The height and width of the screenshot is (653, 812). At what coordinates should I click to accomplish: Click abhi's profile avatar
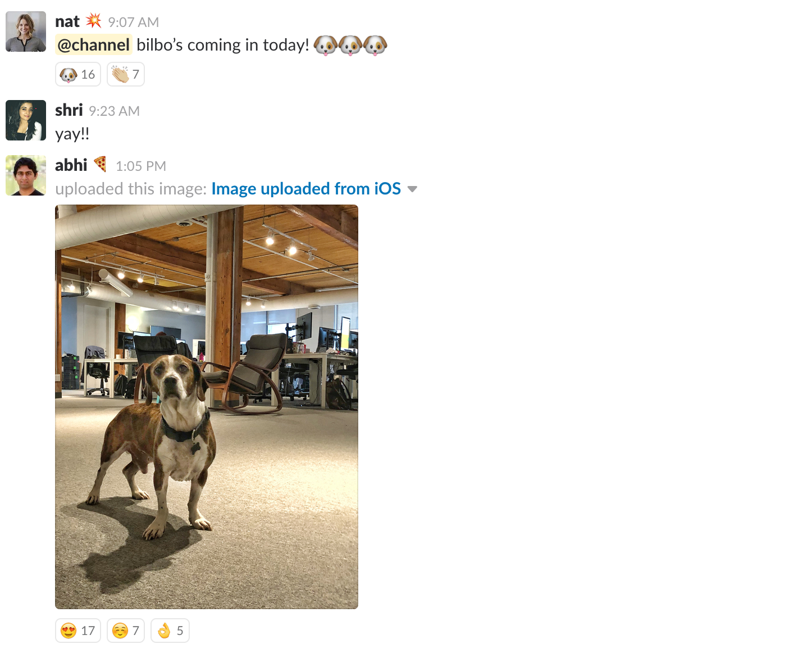pyautogui.click(x=26, y=175)
